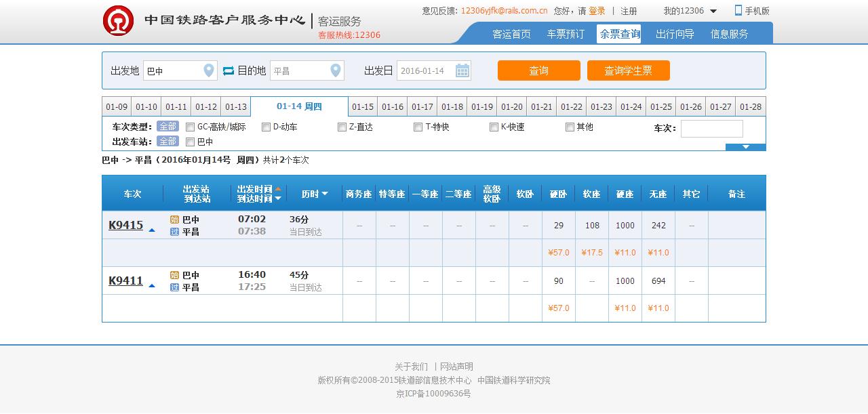The width and height of the screenshot is (868, 414).
Task: Click the China Railway logo icon
Action: 118,20
